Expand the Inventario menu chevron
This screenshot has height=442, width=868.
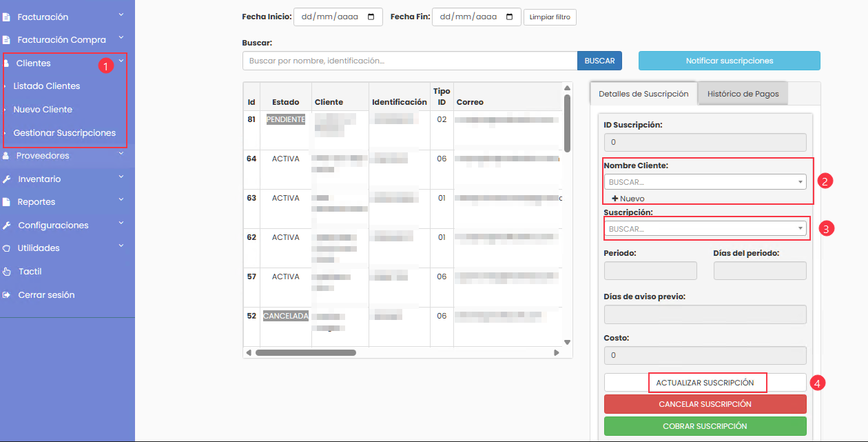tap(121, 177)
